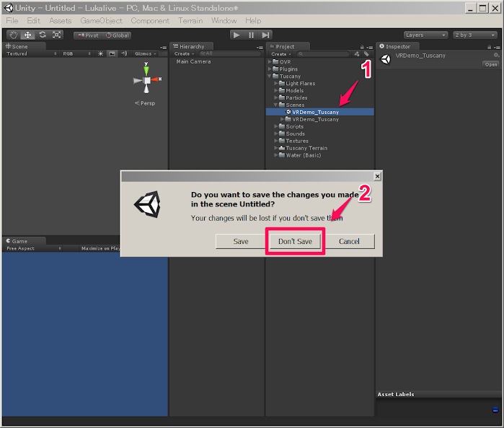Toggle the Inspector panel lock

click(x=489, y=47)
